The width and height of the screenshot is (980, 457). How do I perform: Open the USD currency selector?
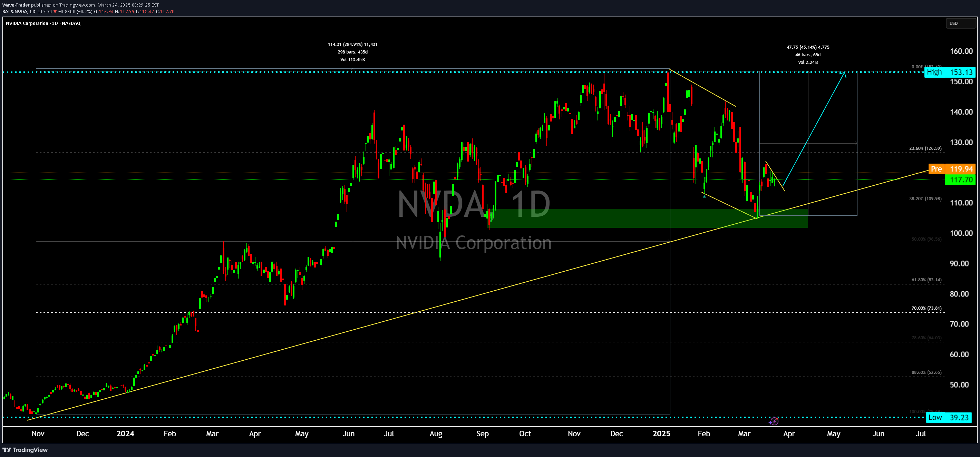pos(961,23)
